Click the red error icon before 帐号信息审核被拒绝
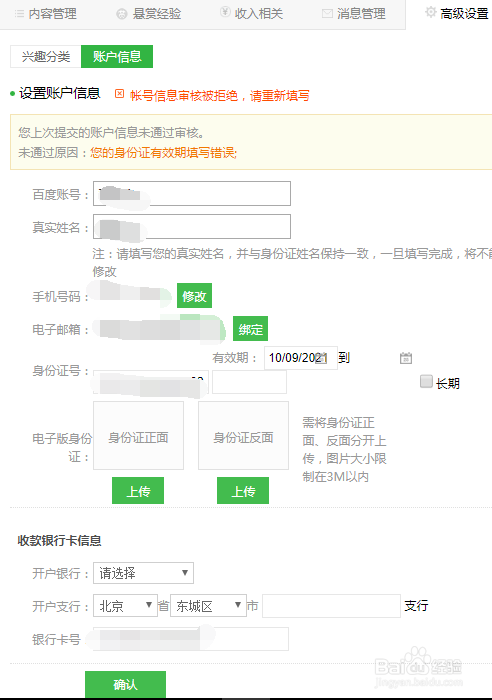Viewport: 492px width, 700px height. 119,94
